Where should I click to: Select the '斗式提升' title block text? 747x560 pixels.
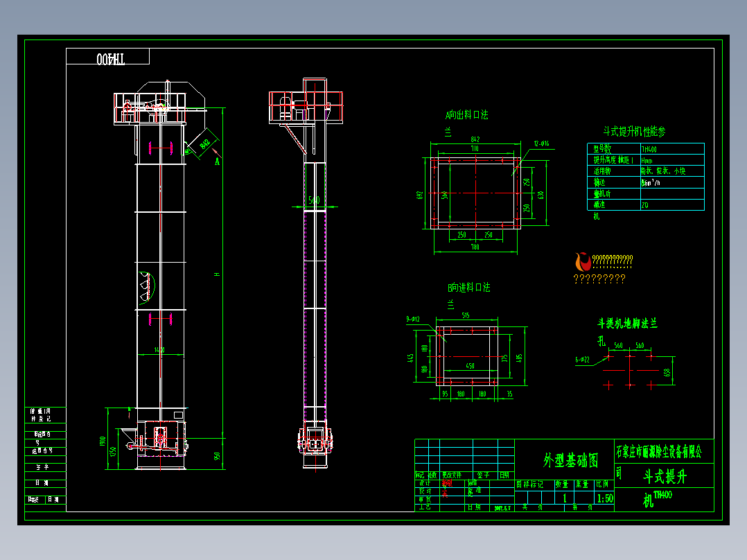coord(665,476)
